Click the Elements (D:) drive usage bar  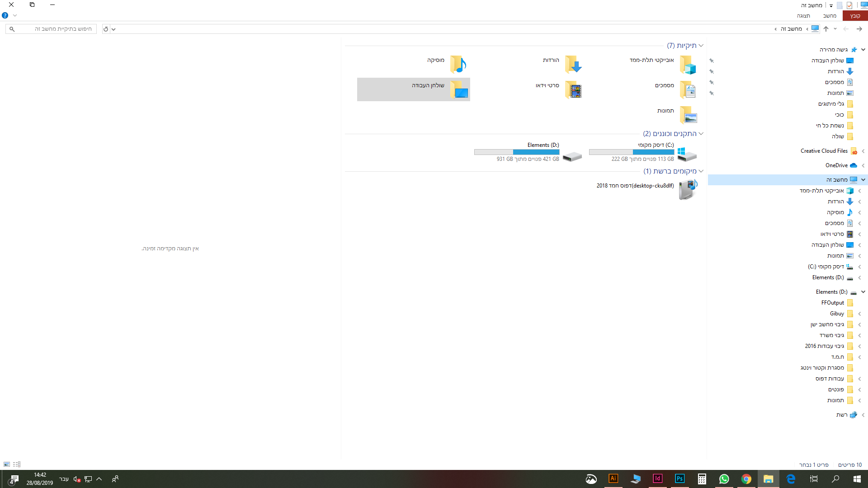click(x=516, y=152)
